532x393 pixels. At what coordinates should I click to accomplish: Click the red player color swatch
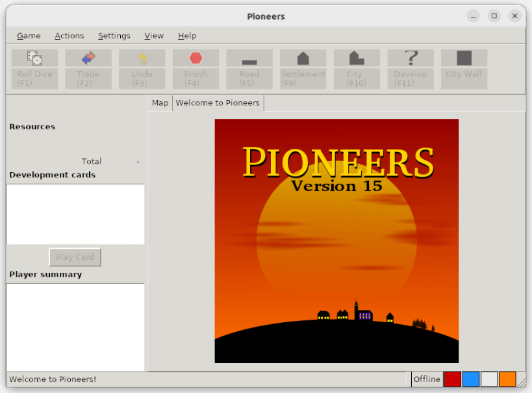pos(453,379)
